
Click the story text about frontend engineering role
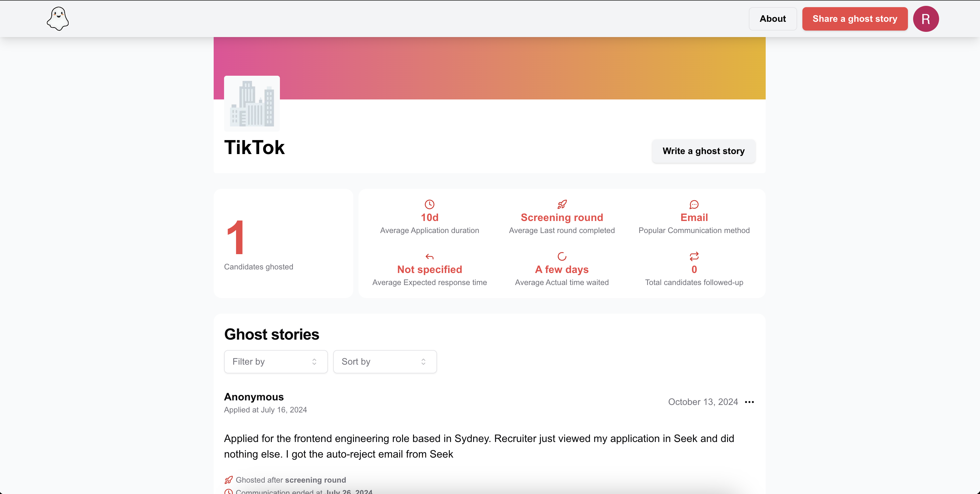tap(479, 446)
